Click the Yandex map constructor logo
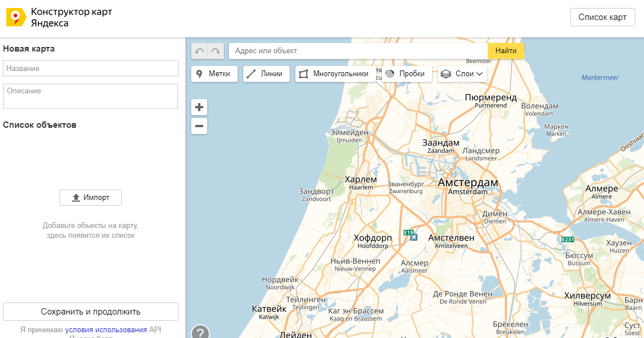 [16, 18]
